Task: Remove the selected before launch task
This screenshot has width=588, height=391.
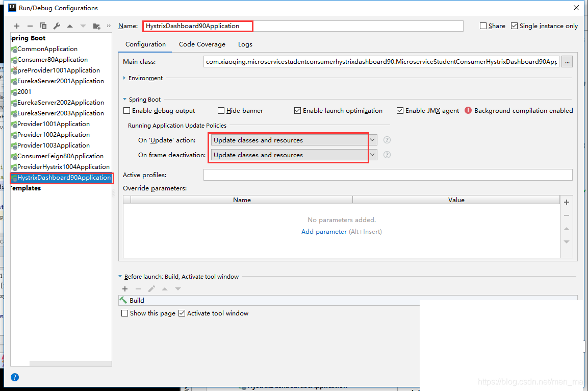Action: pyautogui.click(x=138, y=288)
